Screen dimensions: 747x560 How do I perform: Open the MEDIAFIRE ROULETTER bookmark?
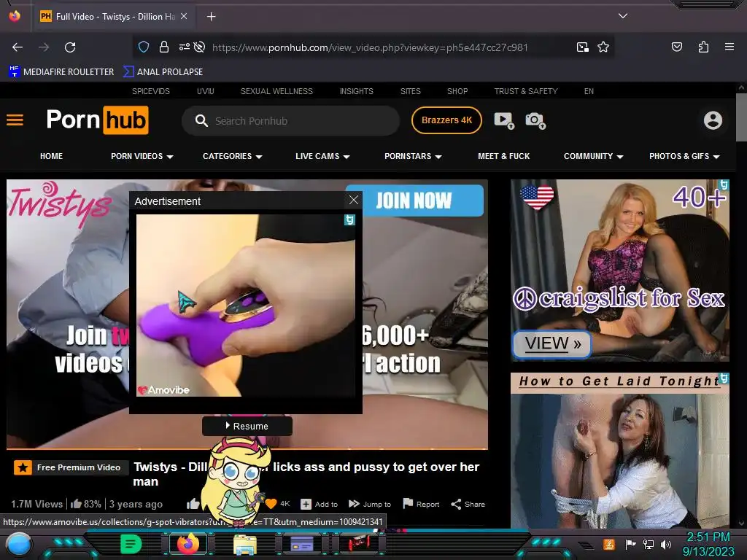pos(61,72)
